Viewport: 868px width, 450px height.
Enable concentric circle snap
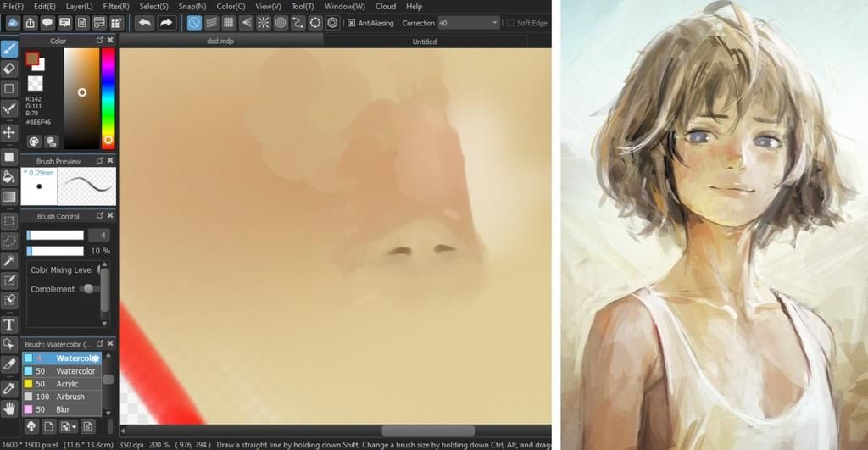pos(281,23)
